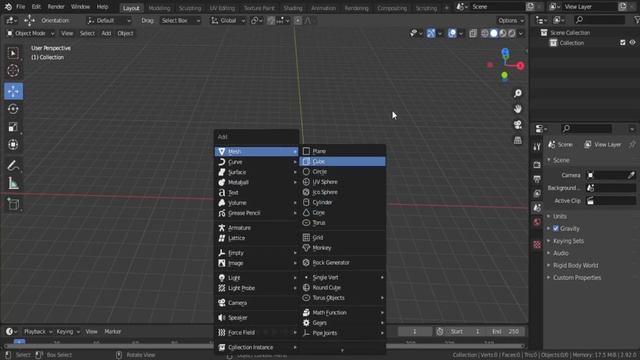Open the World properties tab icon

[x=537, y=222]
